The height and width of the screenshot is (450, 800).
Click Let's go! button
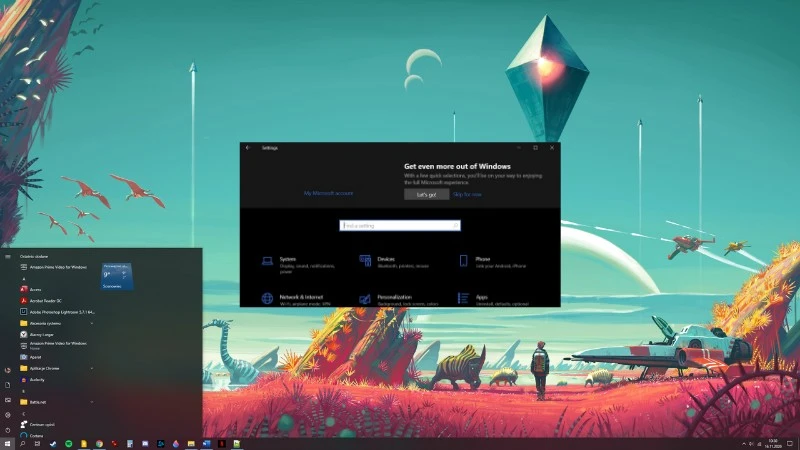coord(427,194)
